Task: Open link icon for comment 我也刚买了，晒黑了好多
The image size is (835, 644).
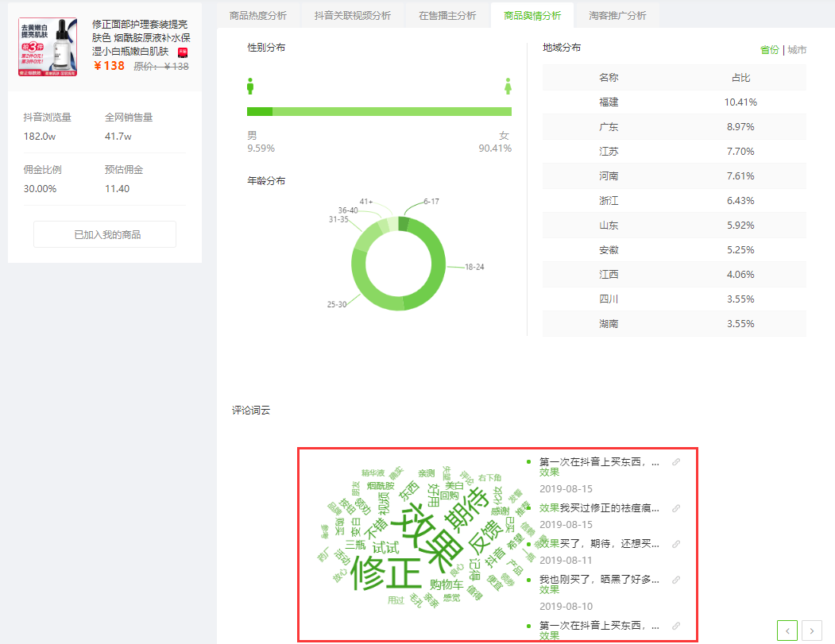Action: [x=676, y=580]
